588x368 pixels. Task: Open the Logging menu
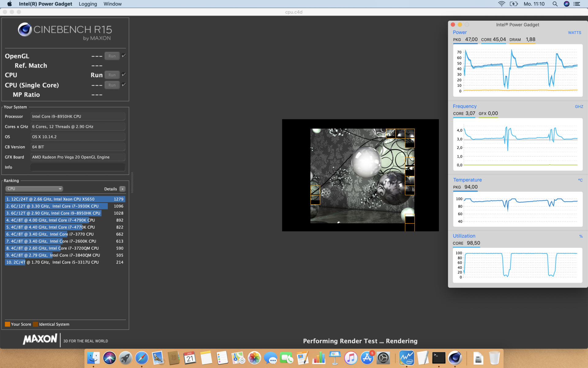click(88, 4)
